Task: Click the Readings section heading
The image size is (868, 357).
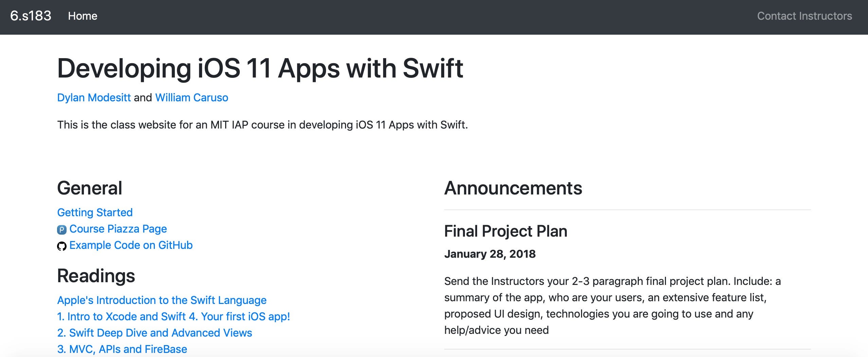Action: (x=96, y=276)
